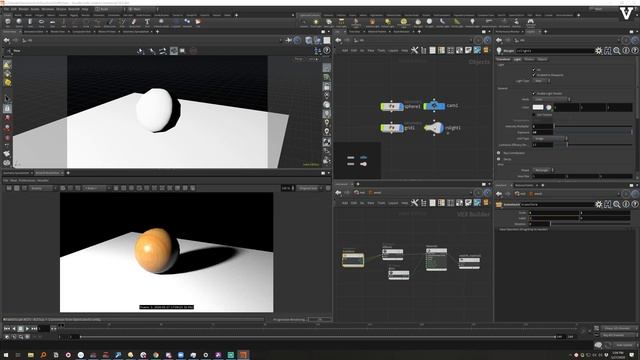This screenshot has height=360, width=640.
Task: Open the rightmost Render View toolbar dropdown
Action: pyautogui.click(x=309, y=188)
